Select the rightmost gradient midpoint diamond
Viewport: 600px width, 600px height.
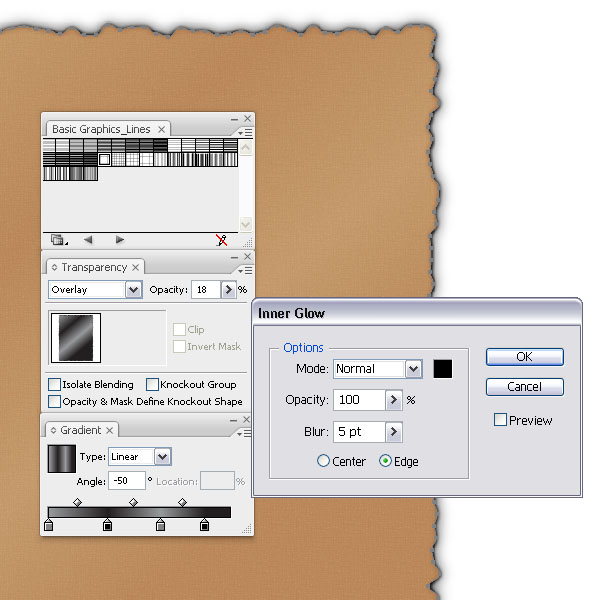(183, 502)
